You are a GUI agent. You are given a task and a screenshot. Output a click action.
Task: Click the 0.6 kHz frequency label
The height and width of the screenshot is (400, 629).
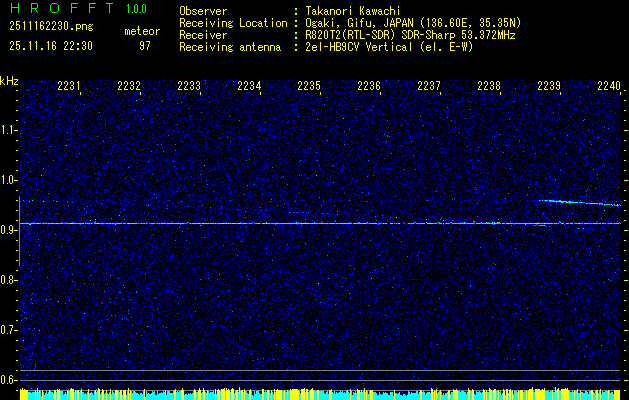(x=8, y=380)
